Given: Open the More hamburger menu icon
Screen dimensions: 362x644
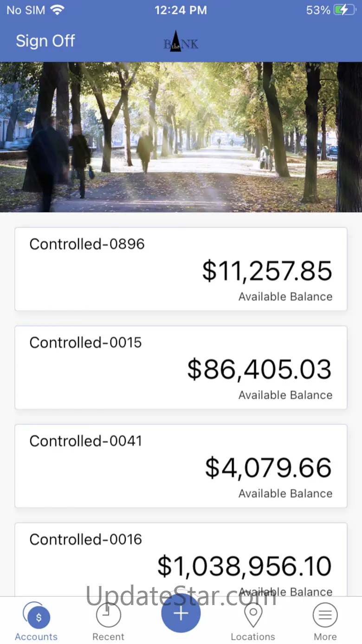Looking at the screenshot, I should 325,615.
